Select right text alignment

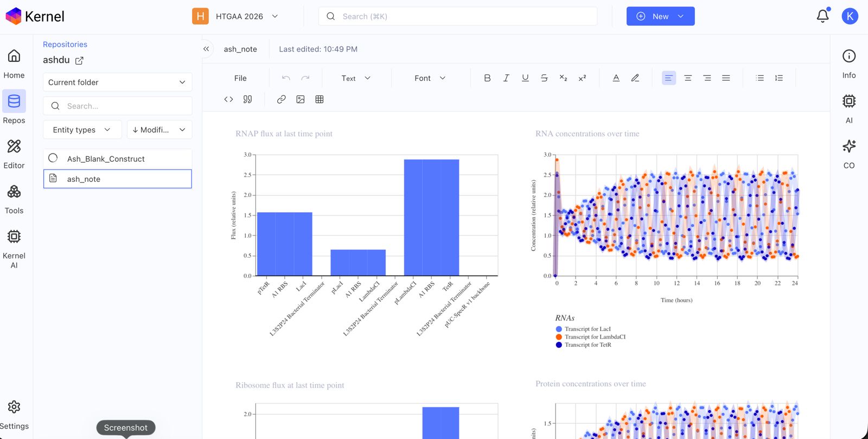tap(707, 78)
